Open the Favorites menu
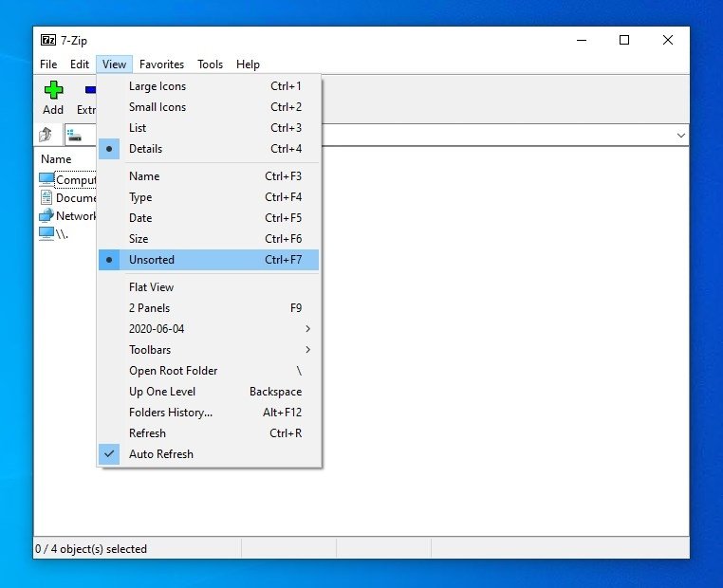This screenshot has width=723, height=588. point(161,64)
